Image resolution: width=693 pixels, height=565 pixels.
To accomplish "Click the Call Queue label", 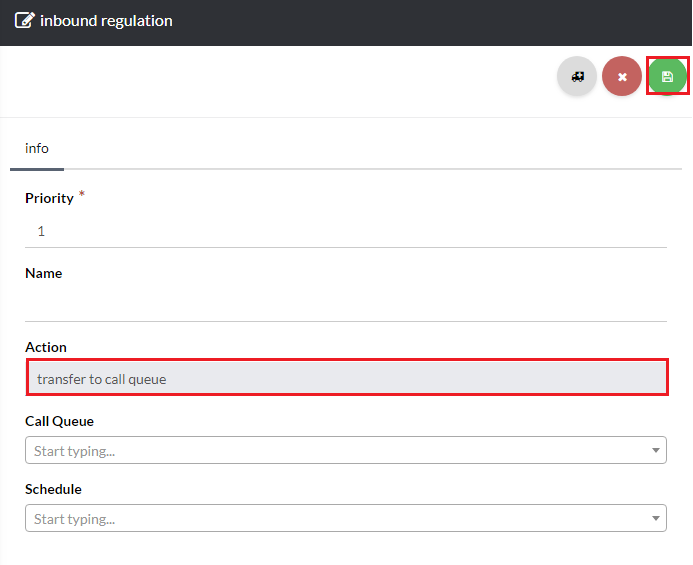I will coord(59,421).
